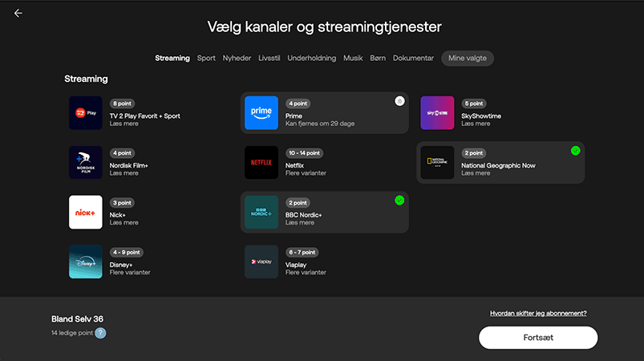Click the Disney+ logo icon

pos(86,262)
